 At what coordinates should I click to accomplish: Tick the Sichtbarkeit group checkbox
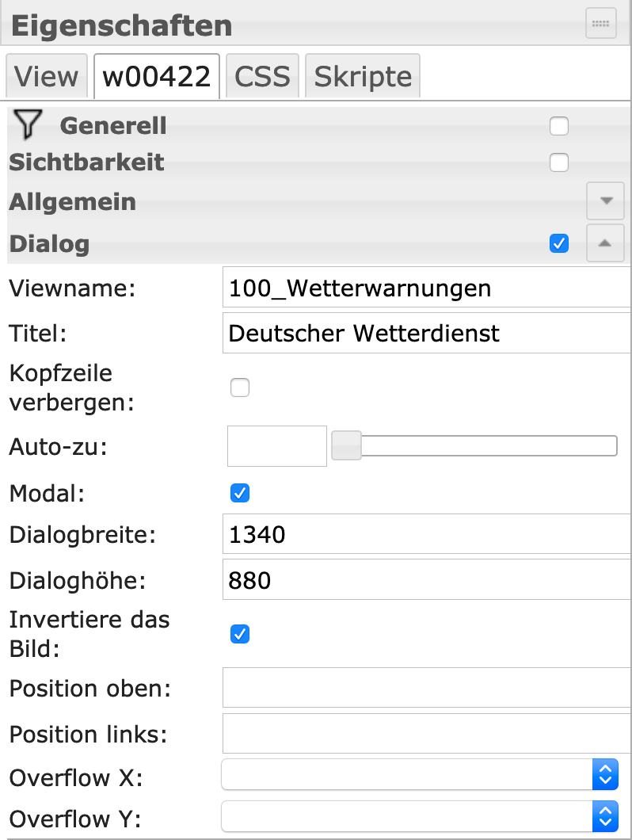559,162
